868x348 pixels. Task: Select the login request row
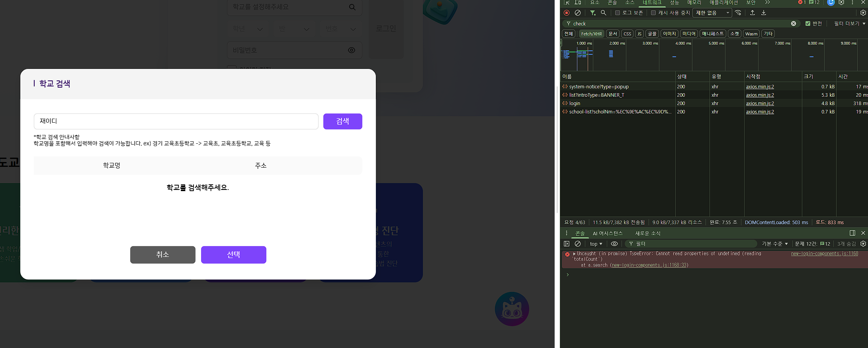(575, 104)
